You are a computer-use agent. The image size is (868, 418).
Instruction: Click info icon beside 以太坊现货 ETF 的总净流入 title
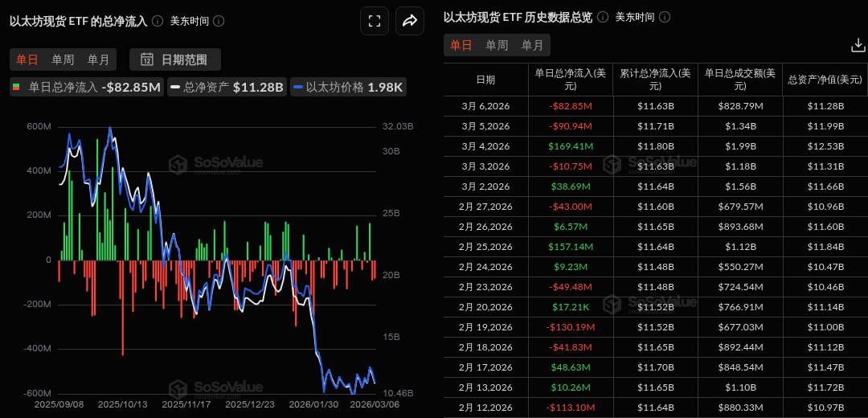point(158,21)
